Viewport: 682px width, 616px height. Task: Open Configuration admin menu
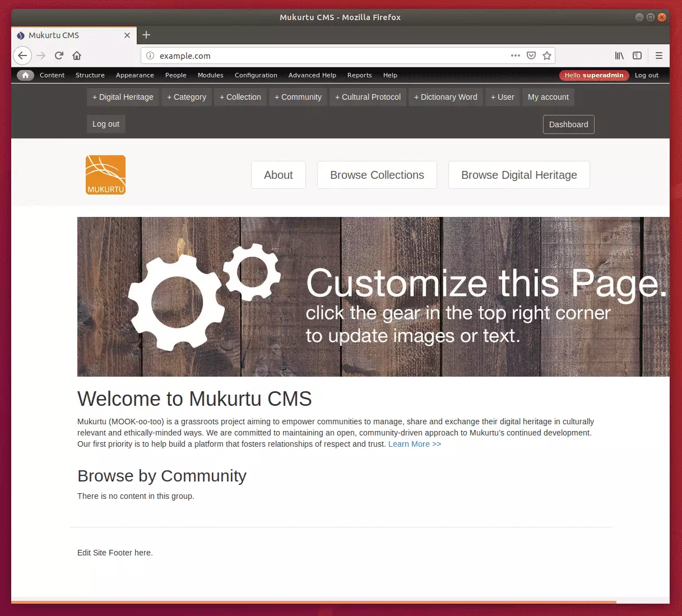[256, 75]
